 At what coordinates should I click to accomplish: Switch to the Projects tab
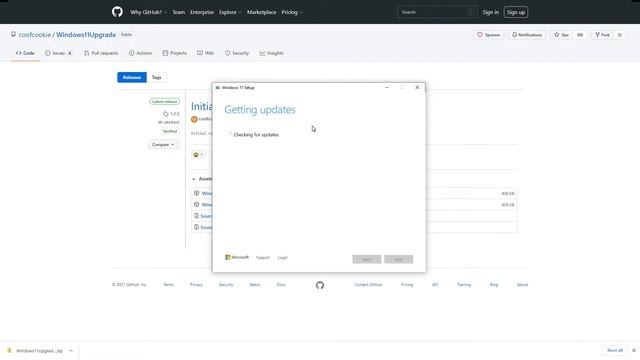[174, 53]
